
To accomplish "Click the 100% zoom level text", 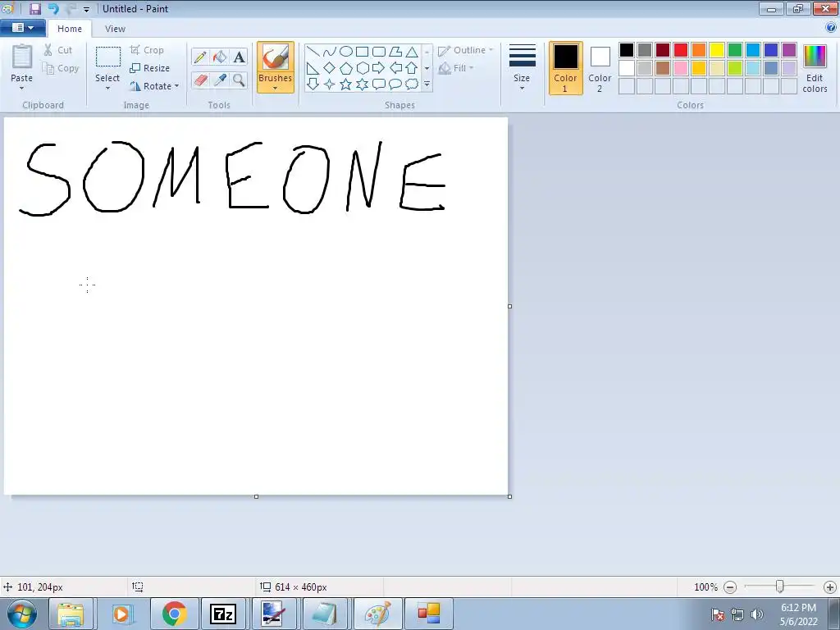I will (x=705, y=587).
